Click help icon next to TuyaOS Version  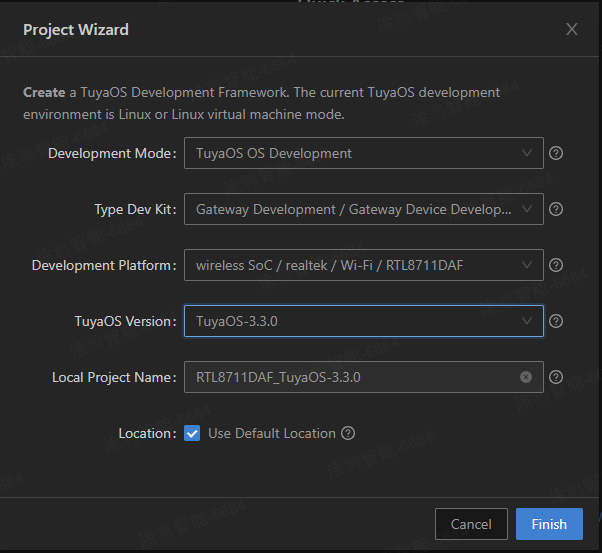(x=556, y=321)
